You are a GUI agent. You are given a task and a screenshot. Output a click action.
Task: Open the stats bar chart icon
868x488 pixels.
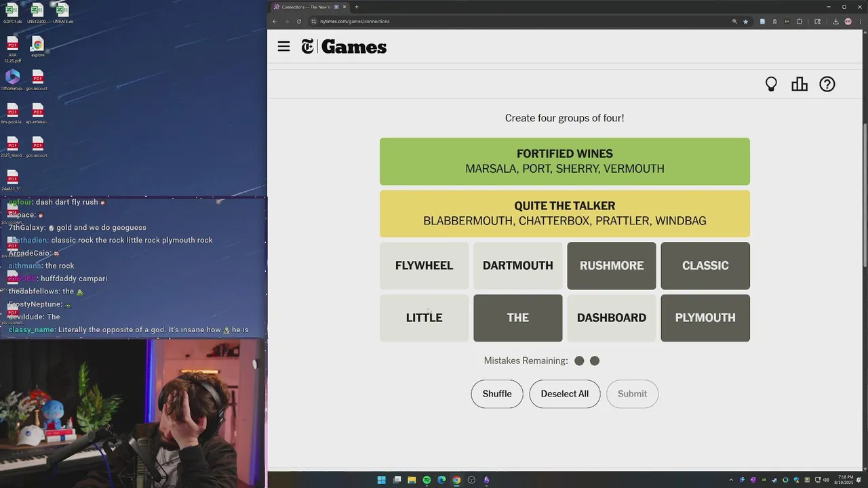coord(800,84)
